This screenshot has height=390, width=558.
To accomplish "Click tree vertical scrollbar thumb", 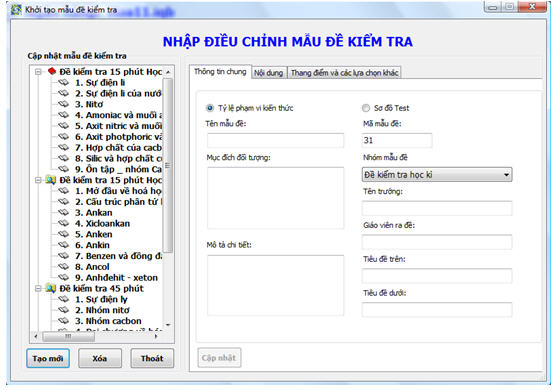I will tap(168, 165).
